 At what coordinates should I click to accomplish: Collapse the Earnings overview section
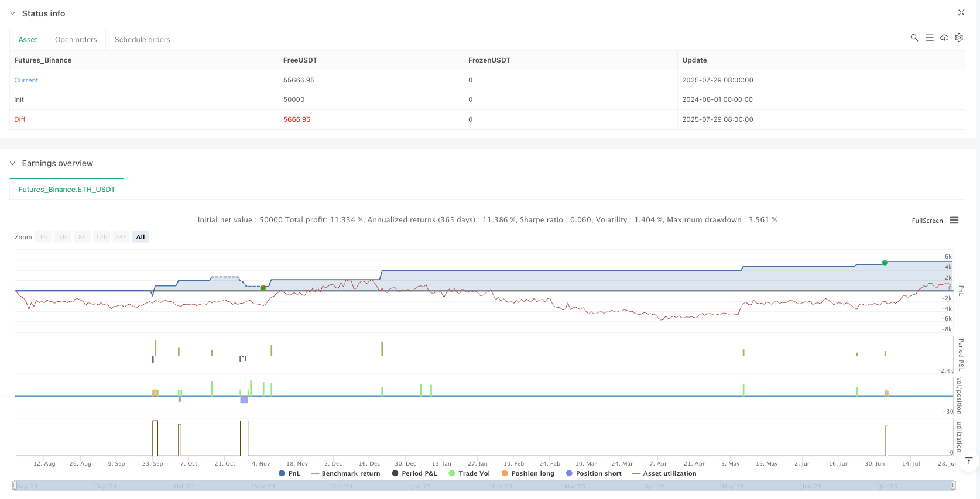pyautogui.click(x=12, y=163)
